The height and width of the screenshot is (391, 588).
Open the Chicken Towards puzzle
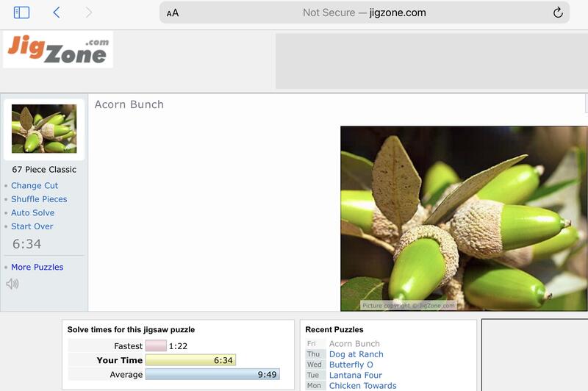pyautogui.click(x=362, y=386)
